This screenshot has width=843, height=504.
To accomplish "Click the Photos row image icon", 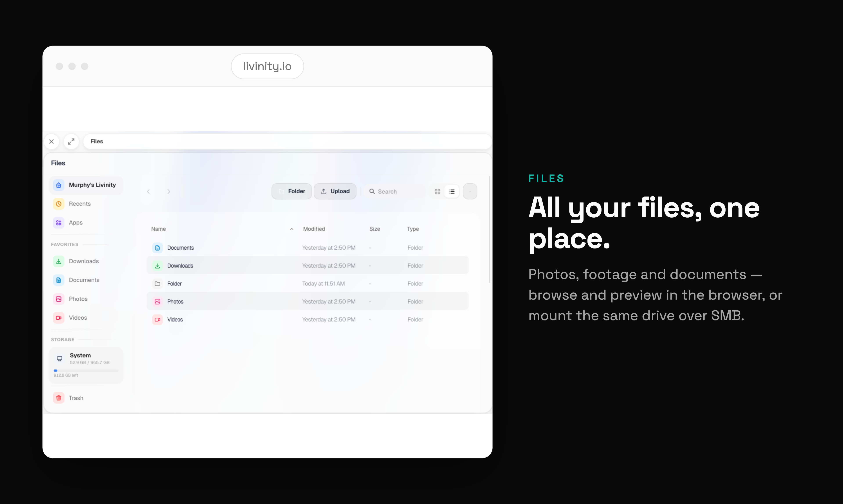I will coord(157,302).
